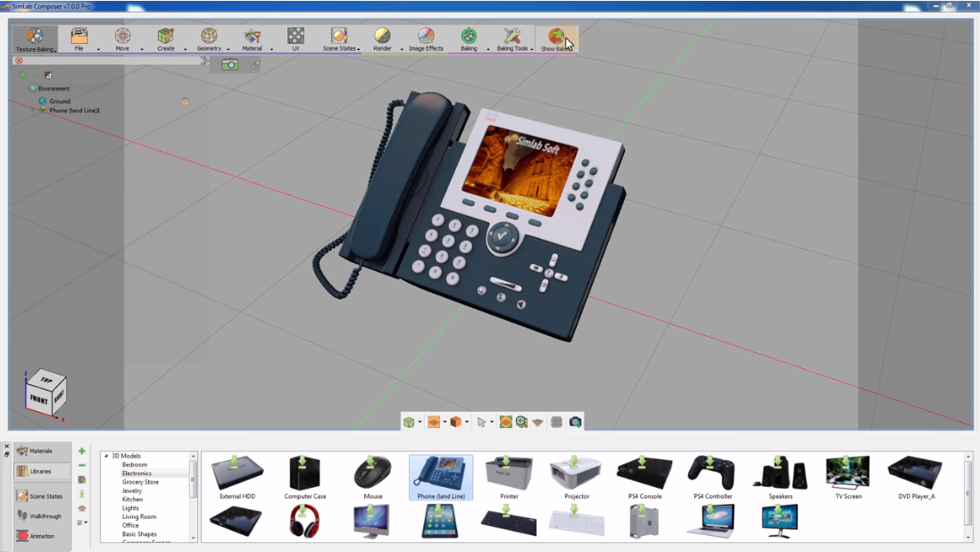Click the green minus remove-library button
This screenshot has width=980, height=552.
82,465
